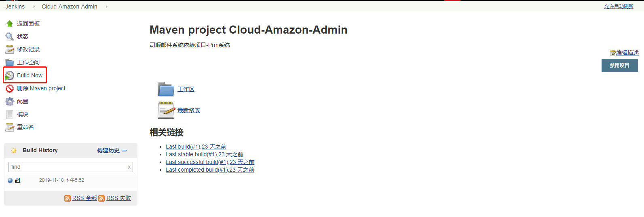Expand the arrow after Cloud-Amazon-Admin breadcrumb
644x217 pixels.
pyautogui.click(x=107, y=6)
